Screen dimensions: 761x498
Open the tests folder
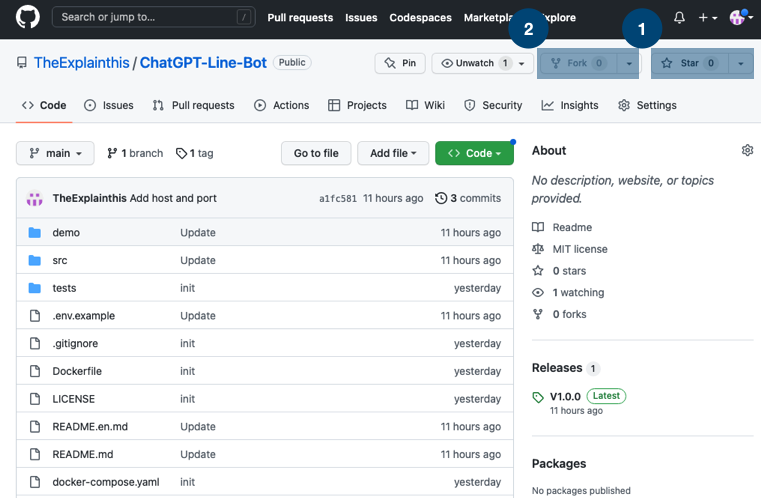[x=64, y=288]
